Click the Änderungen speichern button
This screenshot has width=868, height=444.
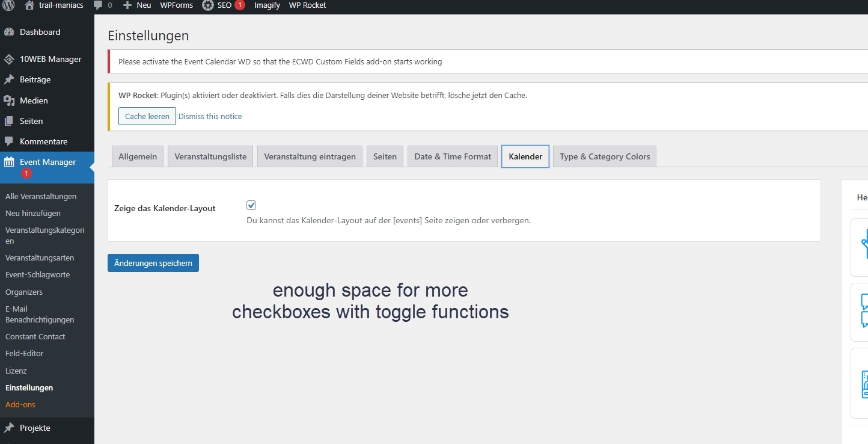(153, 263)
